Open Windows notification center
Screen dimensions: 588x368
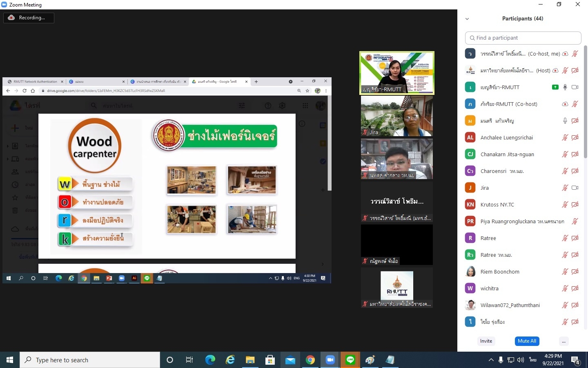(576, 360)
